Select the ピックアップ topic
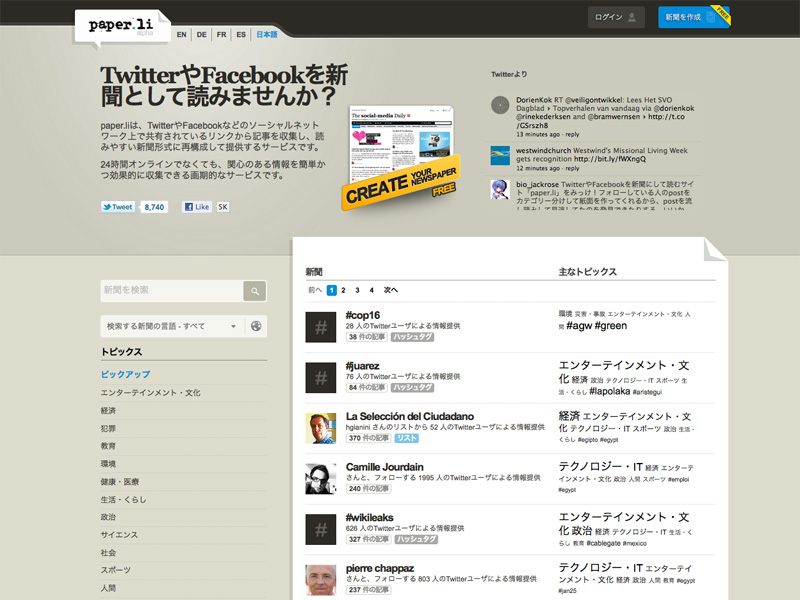 coord(126,374)
